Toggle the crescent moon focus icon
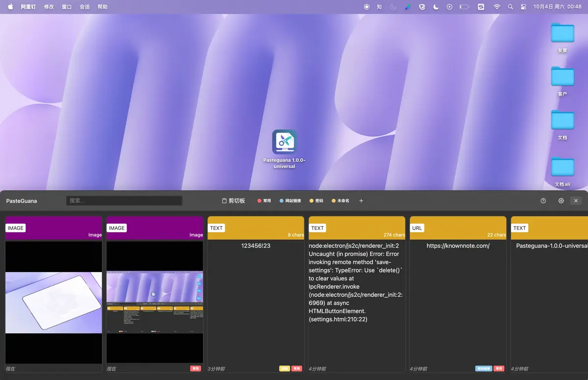The width and height of the screenshot is (588, 380). (436, 7)
